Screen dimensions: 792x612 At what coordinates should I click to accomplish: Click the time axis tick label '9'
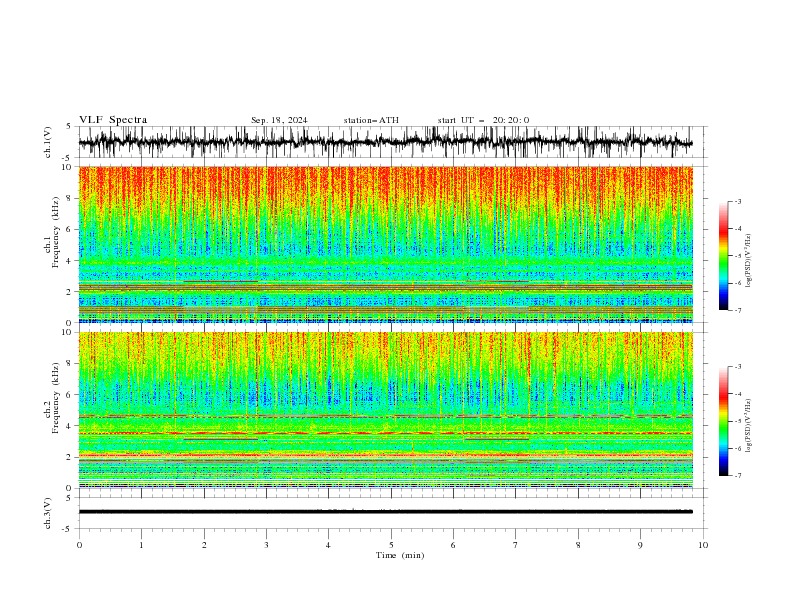[x=640, y=545]
